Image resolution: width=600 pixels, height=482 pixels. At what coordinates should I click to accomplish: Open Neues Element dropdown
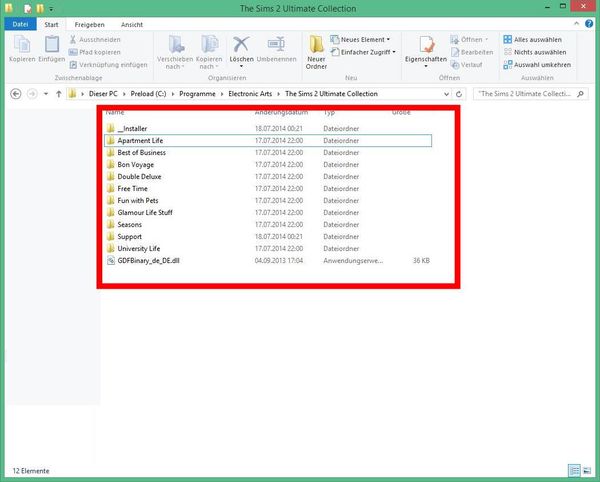[360, 39]
